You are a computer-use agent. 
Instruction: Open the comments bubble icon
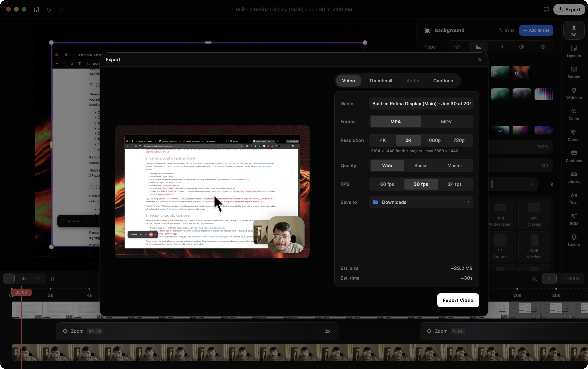pyautogui.click(x=546, y=10)
